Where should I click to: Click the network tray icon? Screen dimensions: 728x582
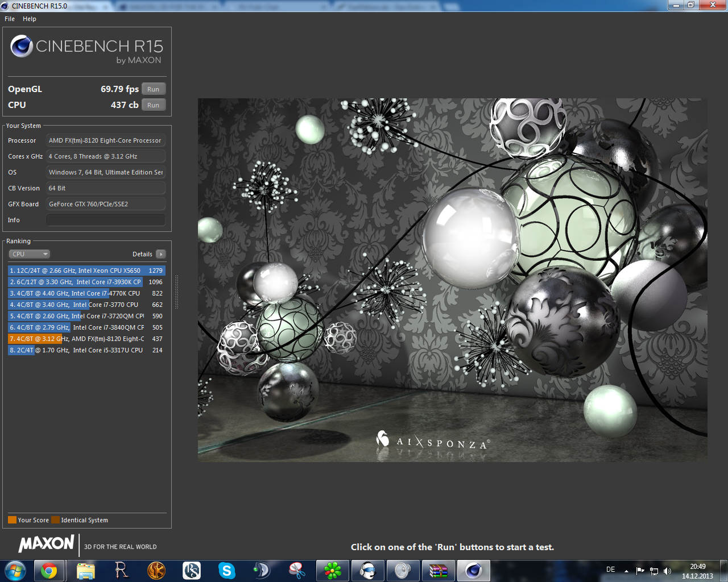point(654,571)
